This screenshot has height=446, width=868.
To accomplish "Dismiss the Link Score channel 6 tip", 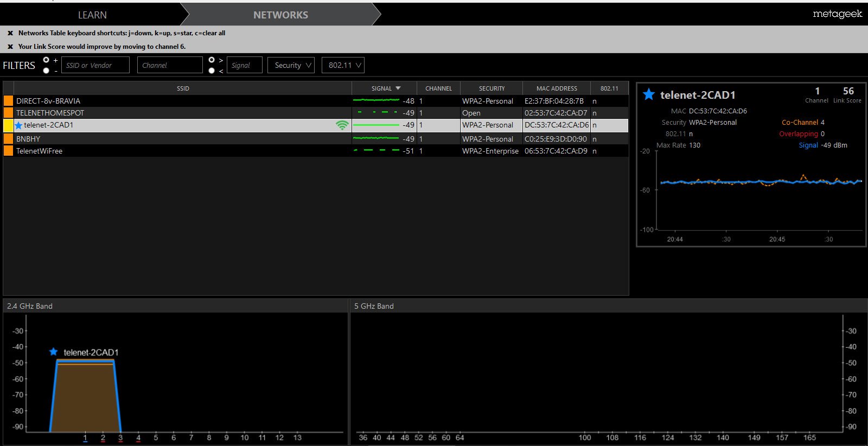I will [10, 47].
